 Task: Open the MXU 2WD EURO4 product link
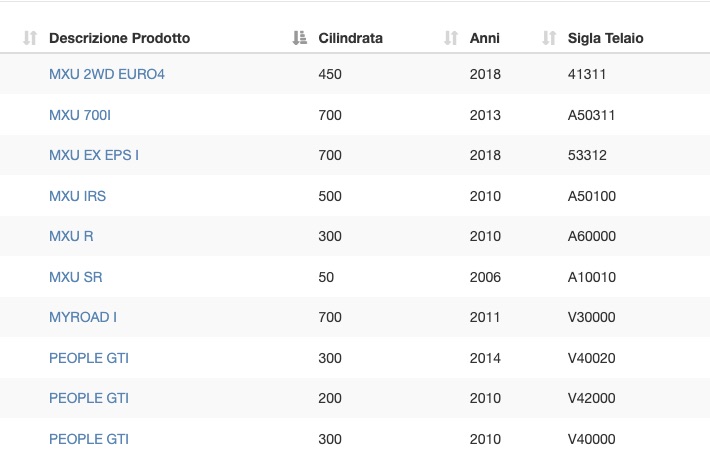pos(107,74)
